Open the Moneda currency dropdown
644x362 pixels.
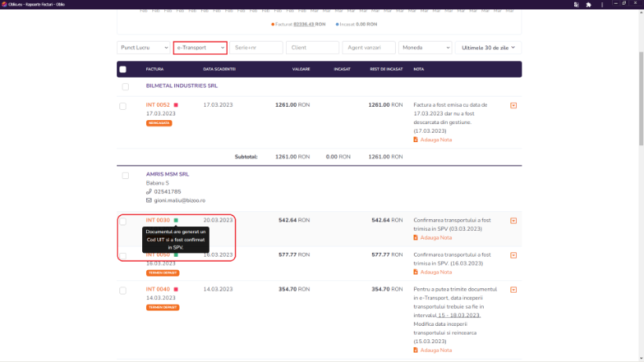pos(425,48)
